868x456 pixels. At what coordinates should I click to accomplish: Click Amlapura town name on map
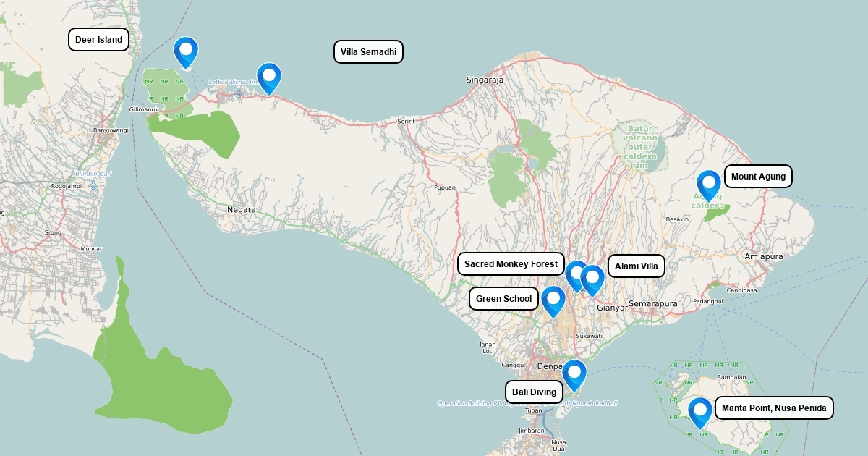coord(764,256)
